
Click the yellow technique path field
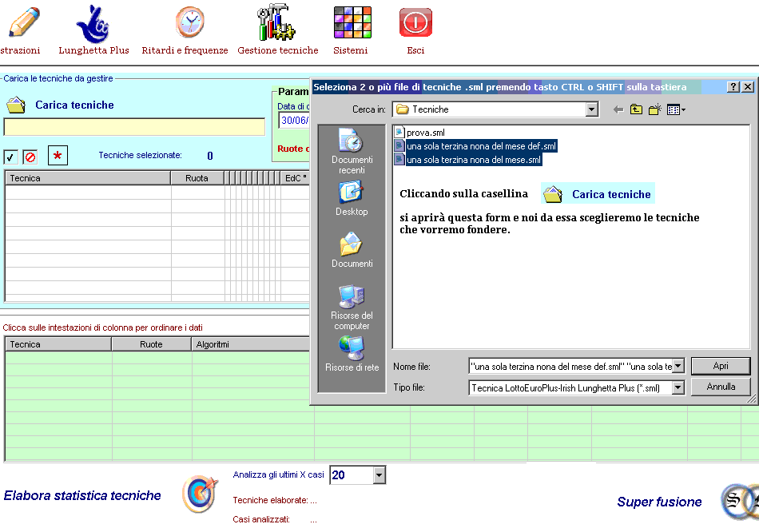click(134, 127)
